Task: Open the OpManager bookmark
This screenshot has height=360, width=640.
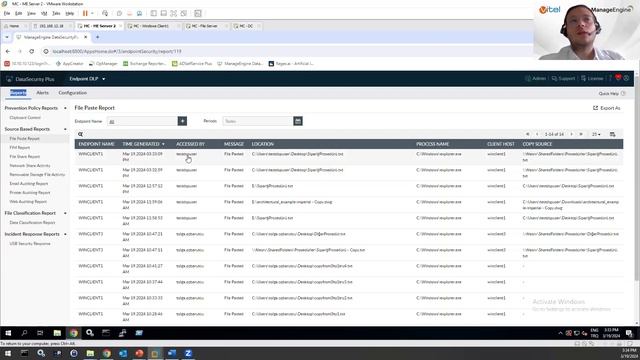Action: (103, 64)
